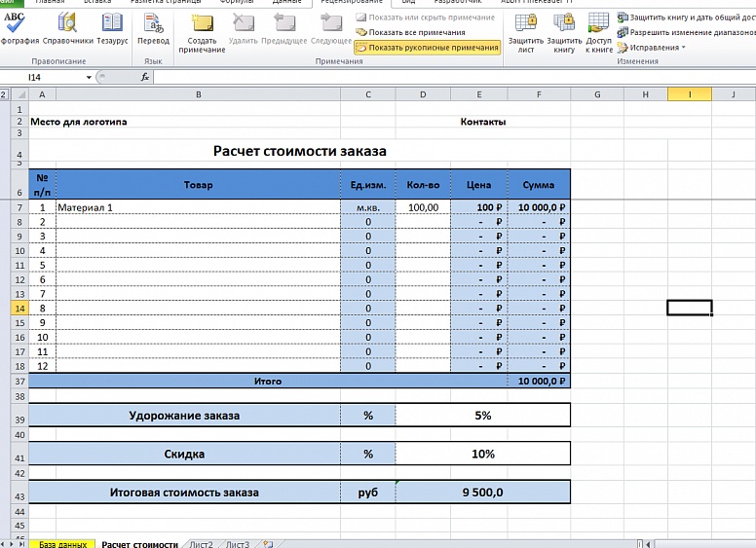Switch to the База данных sheet tab
The image size is (756, 548).
(x=62, y=544)
